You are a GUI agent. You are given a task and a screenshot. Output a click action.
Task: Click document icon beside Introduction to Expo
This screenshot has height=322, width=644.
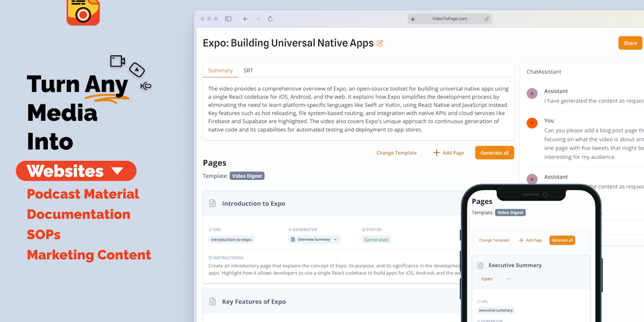tap(213, 204)
